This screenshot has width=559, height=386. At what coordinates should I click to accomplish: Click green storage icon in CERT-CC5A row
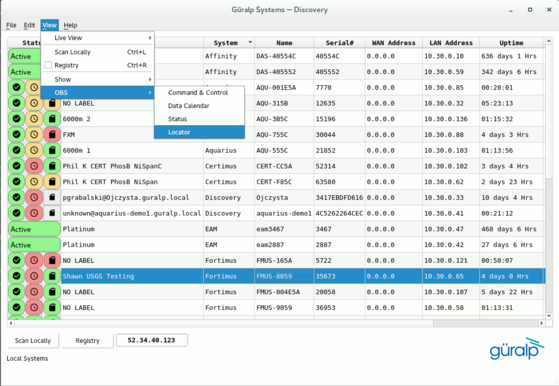click(52, 166)
